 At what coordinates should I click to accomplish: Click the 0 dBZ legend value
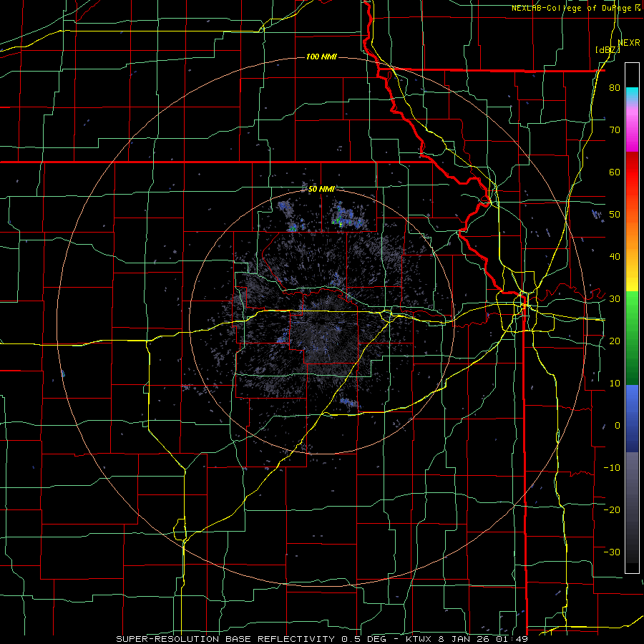[618, 426]
